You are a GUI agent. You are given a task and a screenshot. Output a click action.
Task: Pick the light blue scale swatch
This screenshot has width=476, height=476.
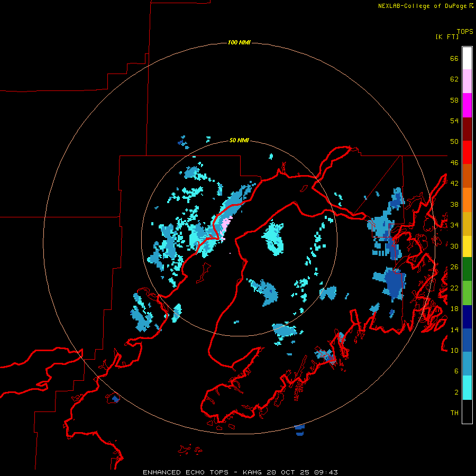(x=467, y=364)
